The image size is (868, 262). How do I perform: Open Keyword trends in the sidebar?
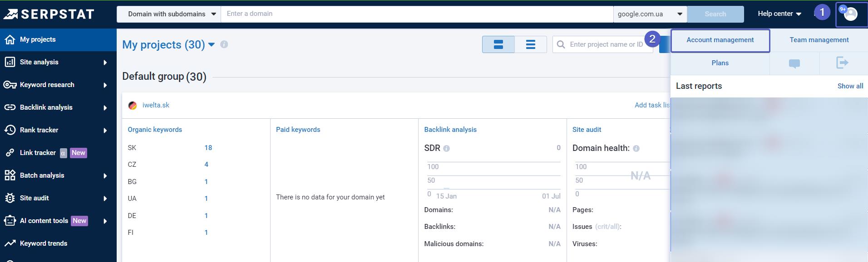(x=58, y=243)
